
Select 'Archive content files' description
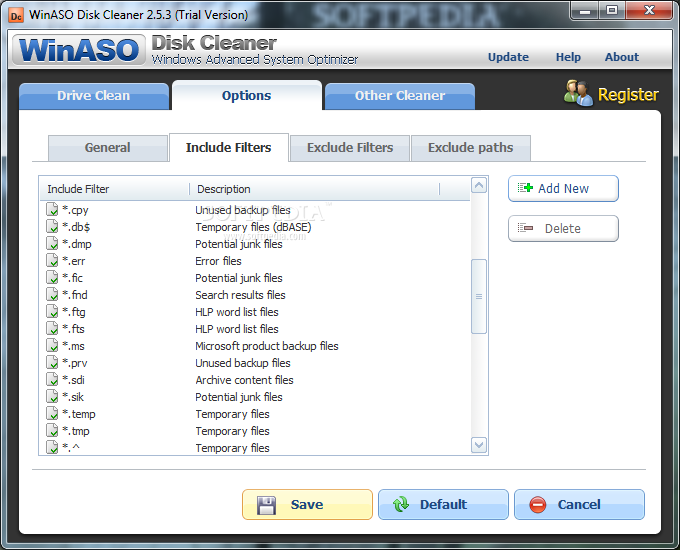click(x=244, y=380)
